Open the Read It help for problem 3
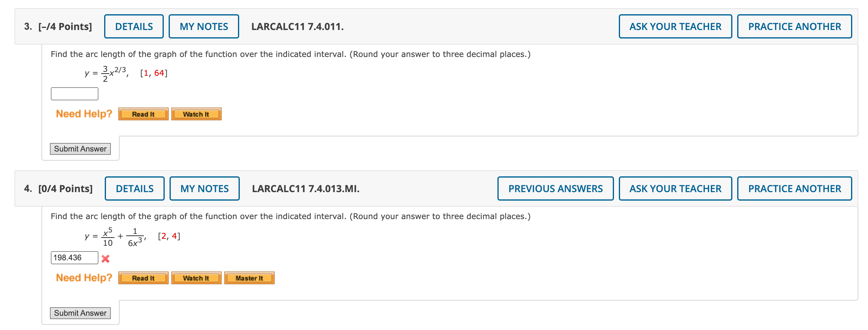 pos(143,114)
